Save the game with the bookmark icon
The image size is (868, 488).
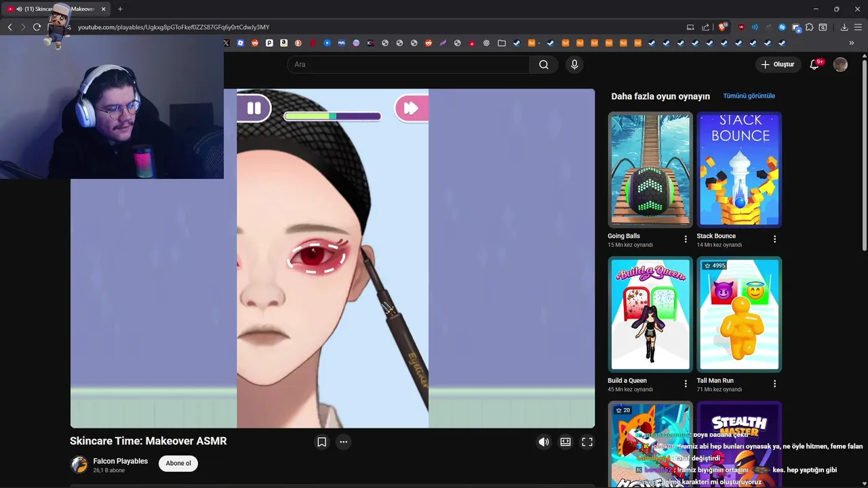(x=322, y=442)
